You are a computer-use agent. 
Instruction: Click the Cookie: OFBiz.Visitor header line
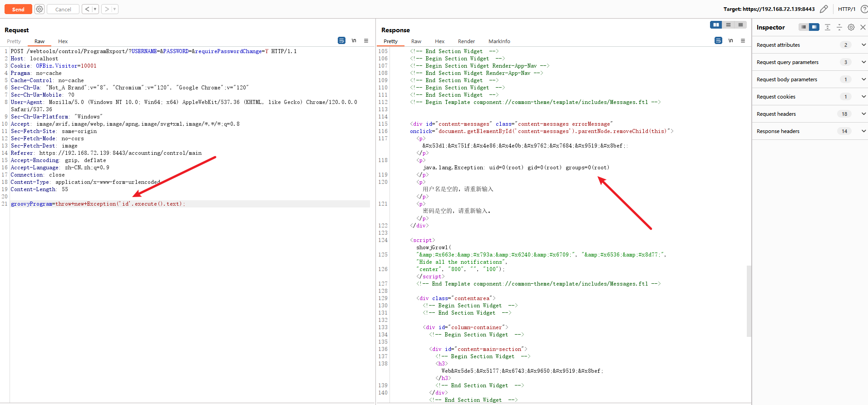point(54,66)
